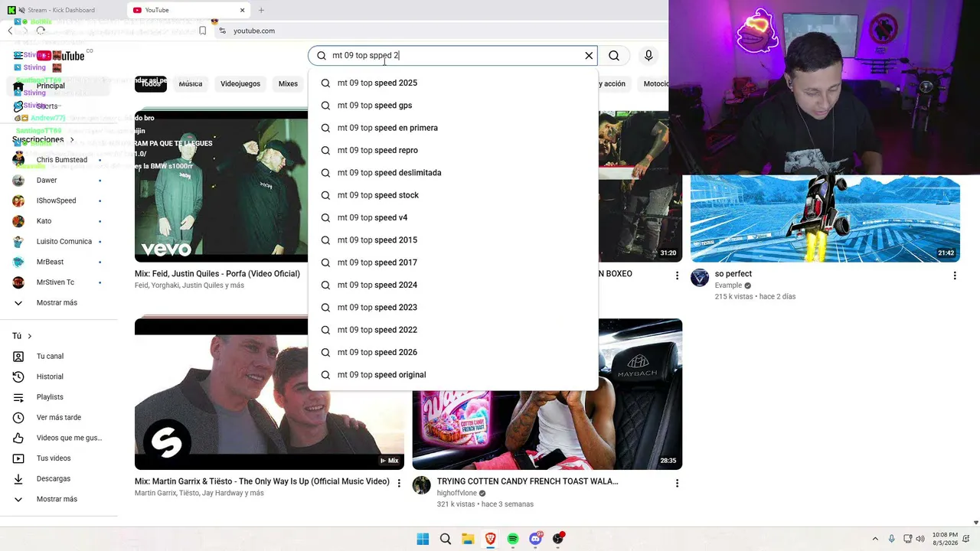Screen dimensions: 980x551
Task: Choose suggestion 'mt 09 top speed repro'
Action: pos(452,150)
